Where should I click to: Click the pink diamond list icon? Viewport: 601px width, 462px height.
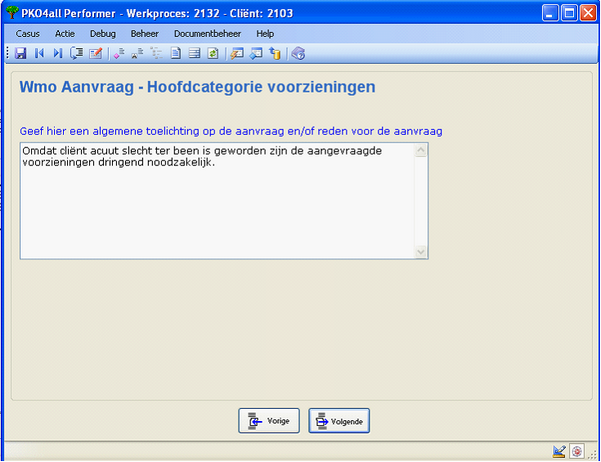[x=119, y=53]
